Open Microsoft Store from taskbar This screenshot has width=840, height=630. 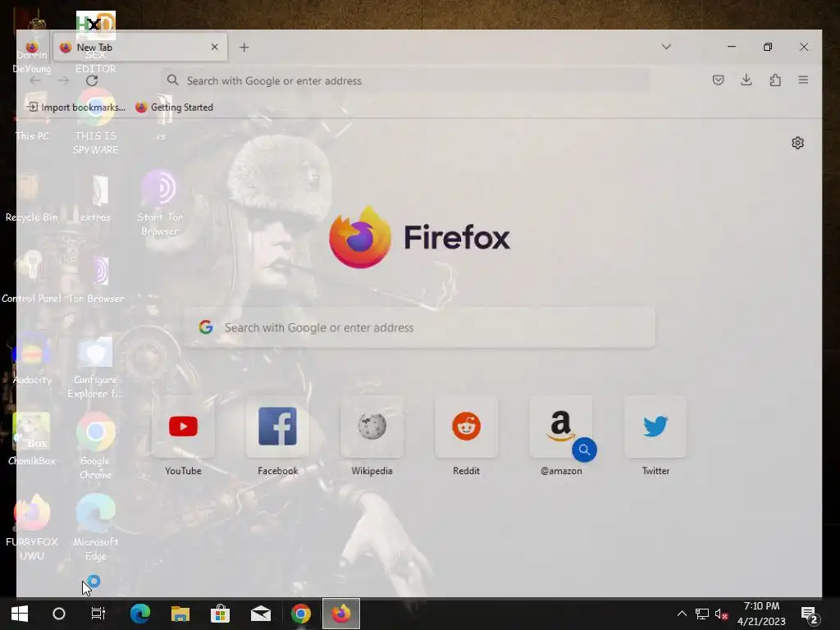[x=220, y=614]
